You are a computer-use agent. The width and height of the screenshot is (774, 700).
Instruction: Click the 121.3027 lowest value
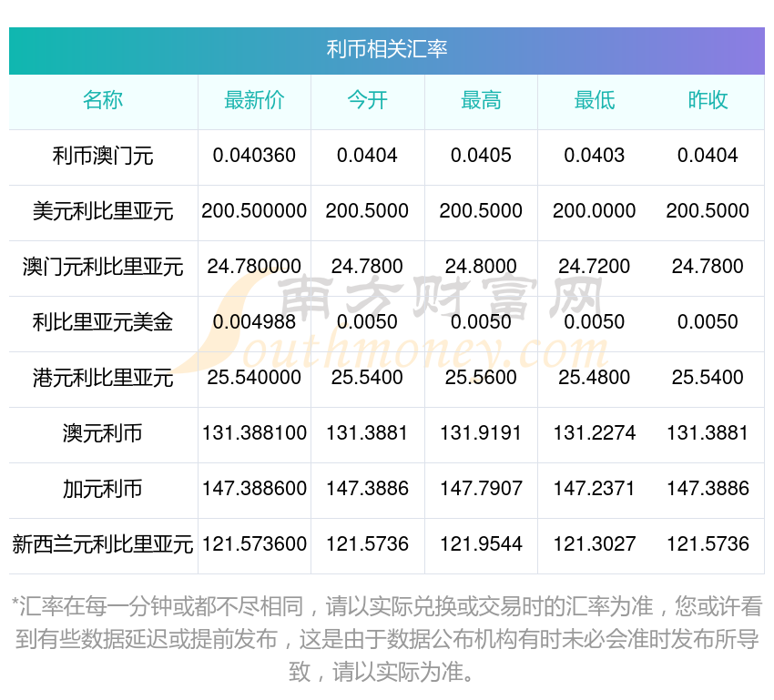pyautogui.click(x=595, y=543)
